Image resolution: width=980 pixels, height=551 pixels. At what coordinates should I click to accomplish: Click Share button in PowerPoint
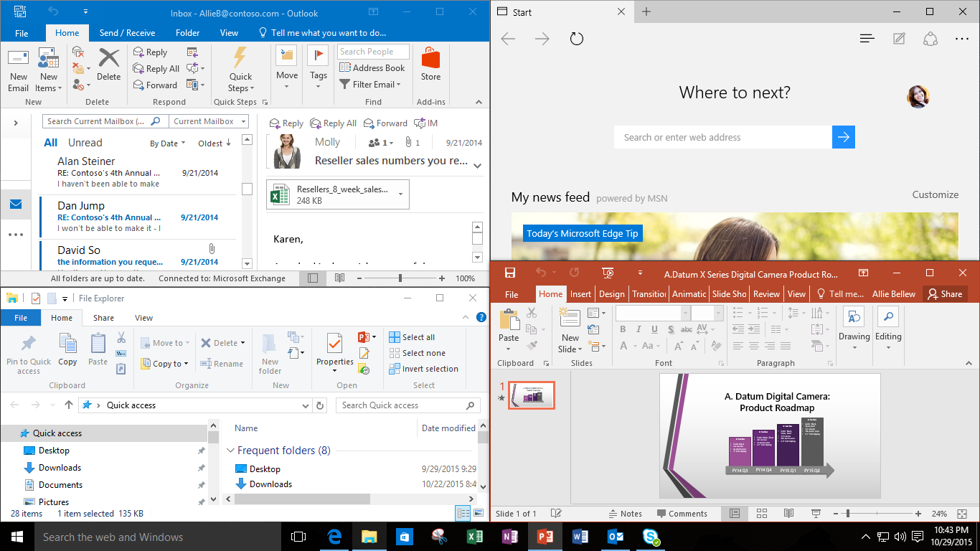[944, 294]
